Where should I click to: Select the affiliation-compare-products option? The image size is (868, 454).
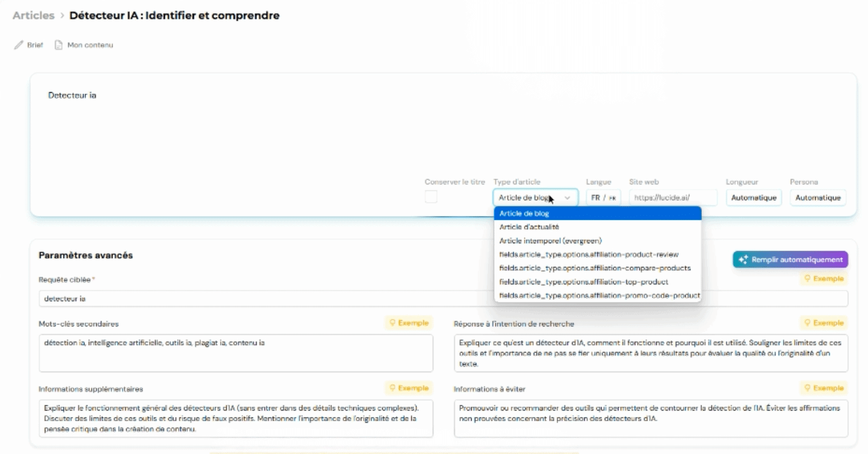pos(597,268)
